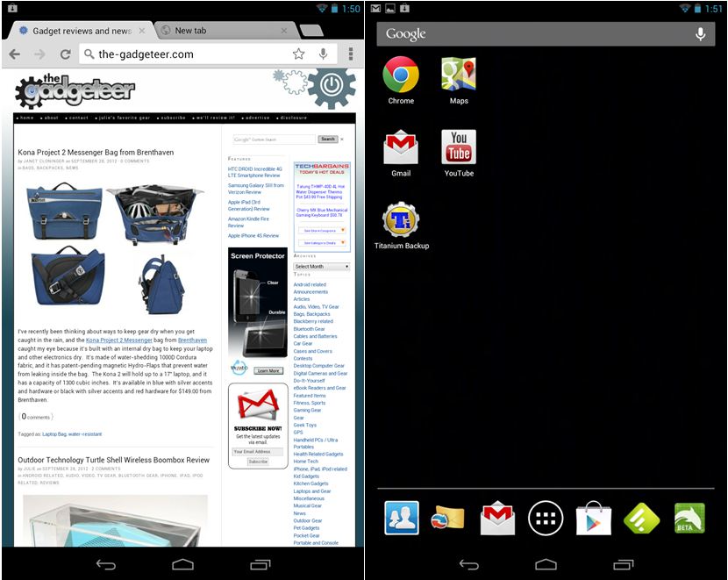Launch the Dolphin Browser Beta app

coord(689,518)
